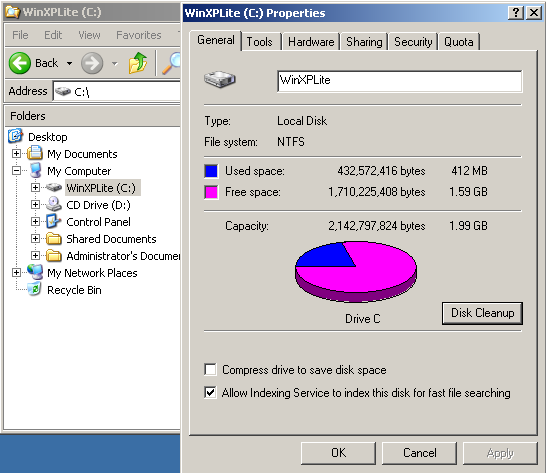
Task: Click the Disk Cleanup button
Action: click(x=482, y=313)
